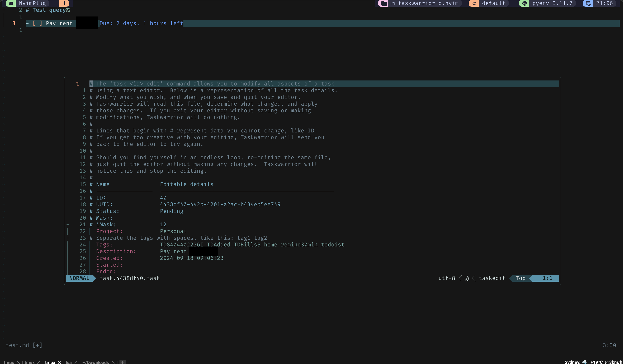
Task: Collapse the fold marker at line 21 iMask
Action: click(67, 224)
